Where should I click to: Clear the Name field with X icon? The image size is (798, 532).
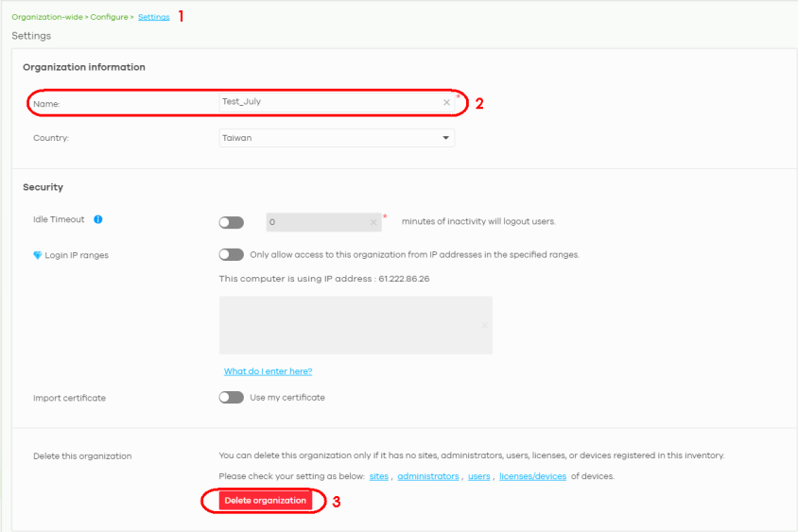[446, 102]
